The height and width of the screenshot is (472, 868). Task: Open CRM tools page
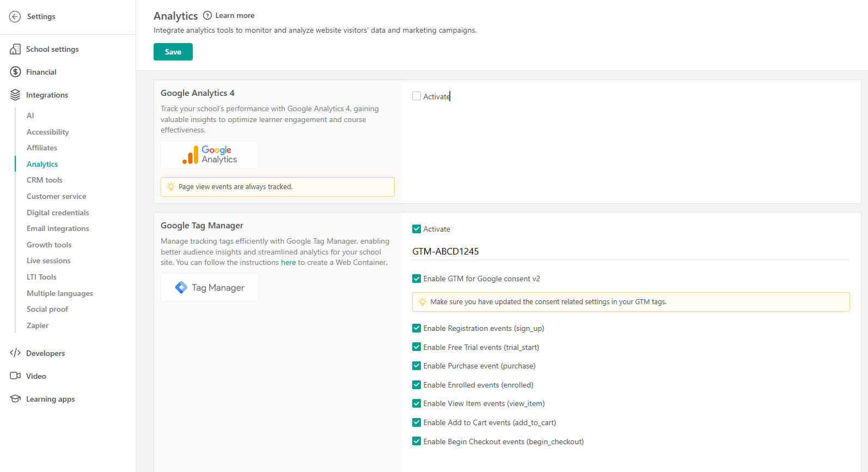click(x=45, y=180)
